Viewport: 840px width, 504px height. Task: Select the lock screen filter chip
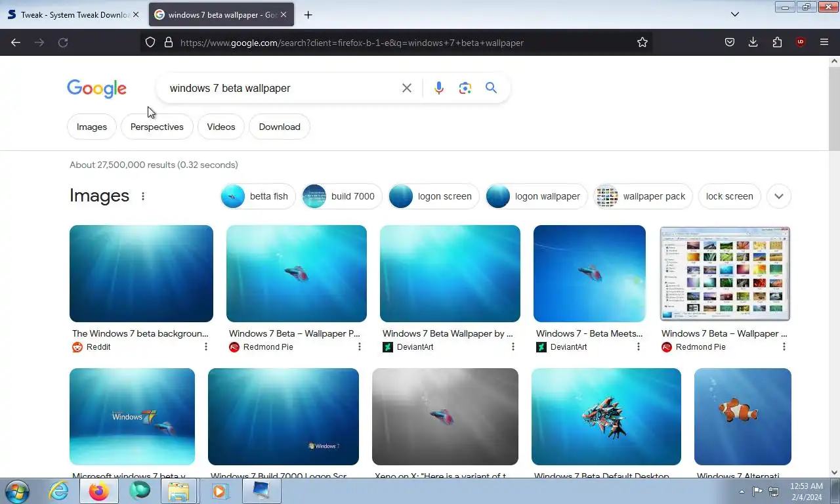pyautogui.click(x=730, y=196)
